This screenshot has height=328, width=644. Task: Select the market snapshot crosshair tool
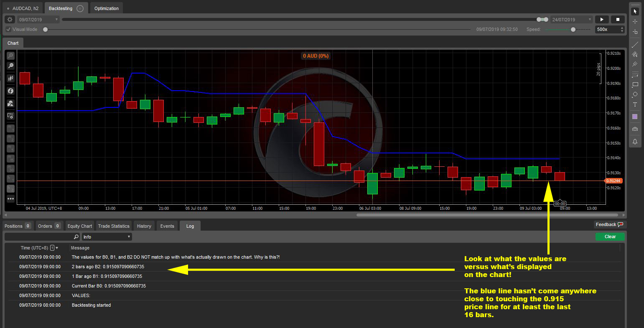point(635,32)
